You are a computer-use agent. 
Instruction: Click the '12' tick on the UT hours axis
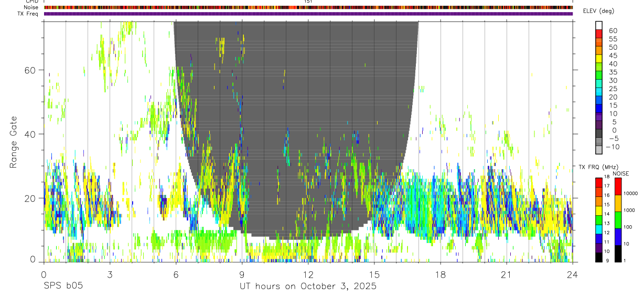[308, 274]
